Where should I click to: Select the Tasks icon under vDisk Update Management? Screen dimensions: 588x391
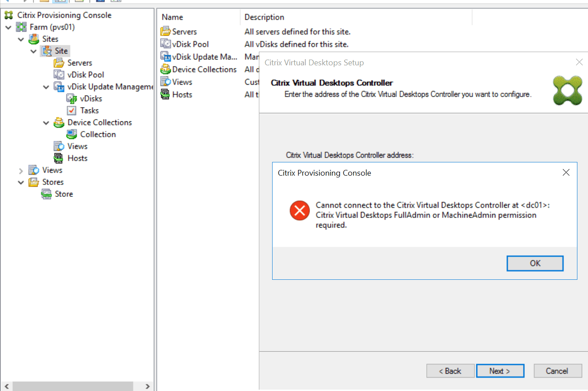72,110
